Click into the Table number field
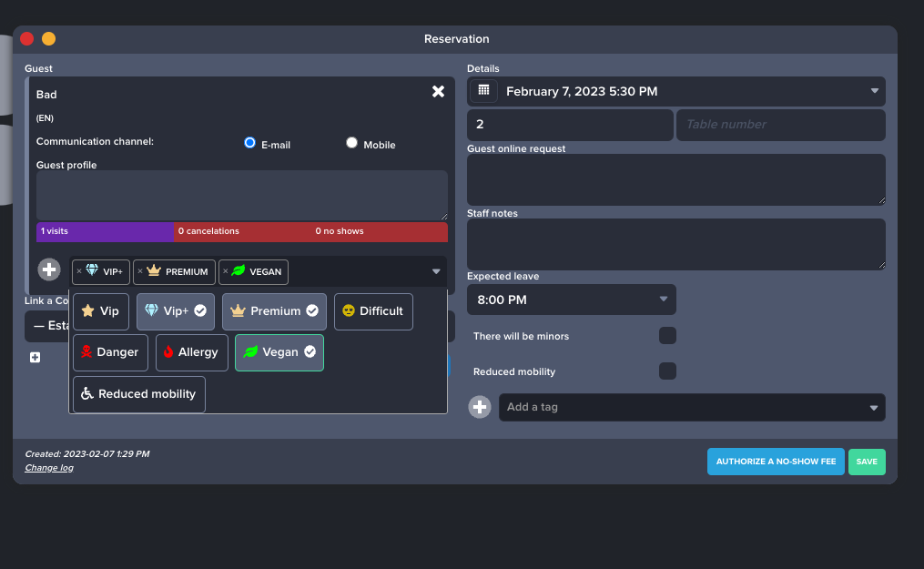The width and height of the screenshot is (924, 569). tap(780, 125)
